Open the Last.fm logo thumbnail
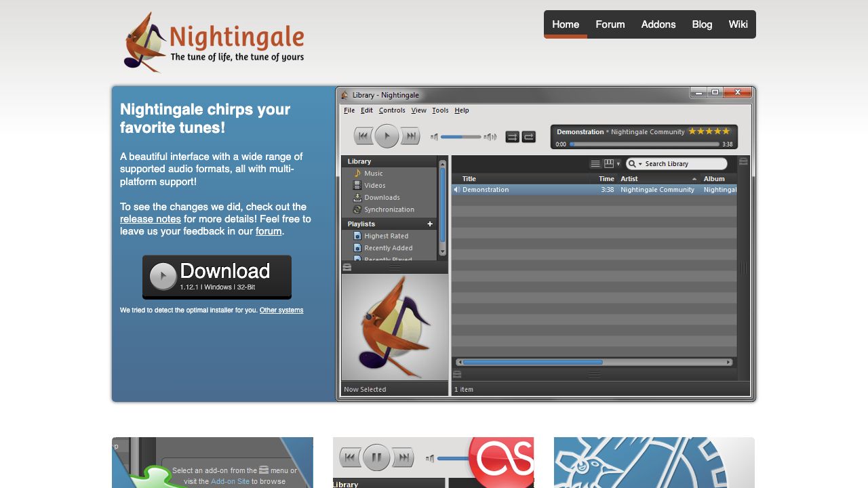 click(x=433, y=462)
